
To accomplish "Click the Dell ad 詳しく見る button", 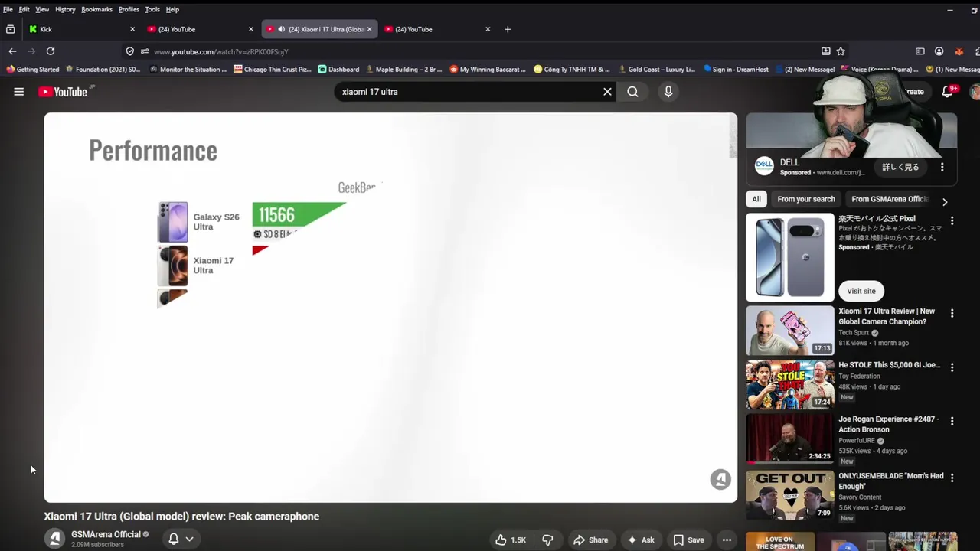I will 900,167.
